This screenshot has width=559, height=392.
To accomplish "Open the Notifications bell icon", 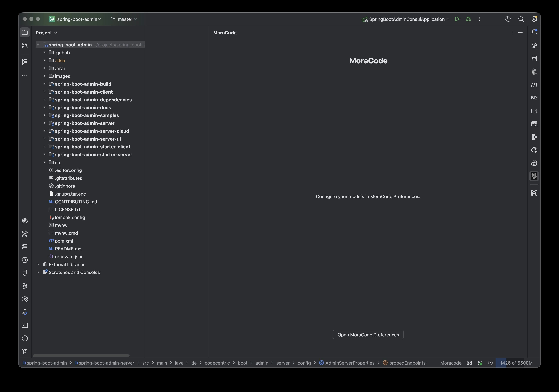I will coord(534,32).
